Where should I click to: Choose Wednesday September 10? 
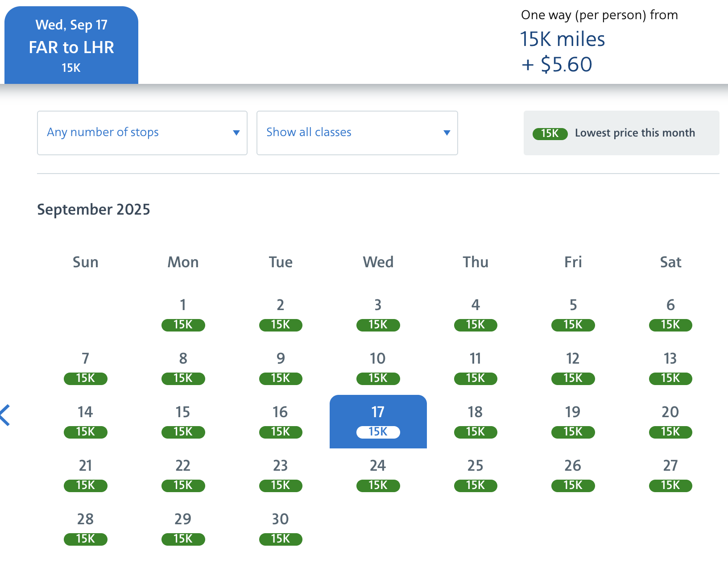(378, 368)
